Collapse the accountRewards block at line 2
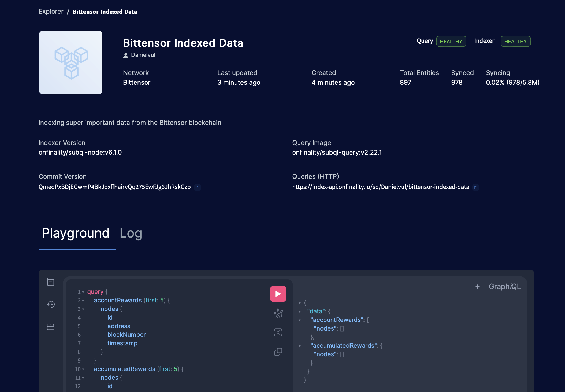The image size is (565, 392). pyautogui.click(x=83, y=301)
